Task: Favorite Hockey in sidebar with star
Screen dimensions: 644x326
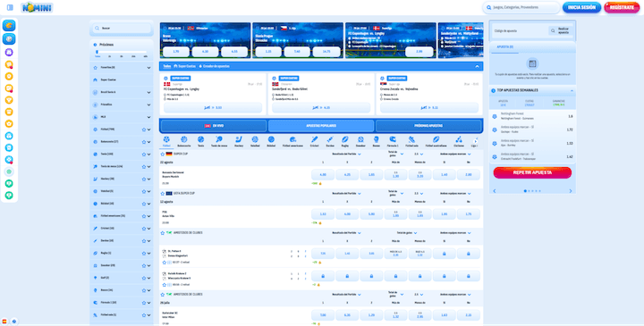Action: [144, 179]
